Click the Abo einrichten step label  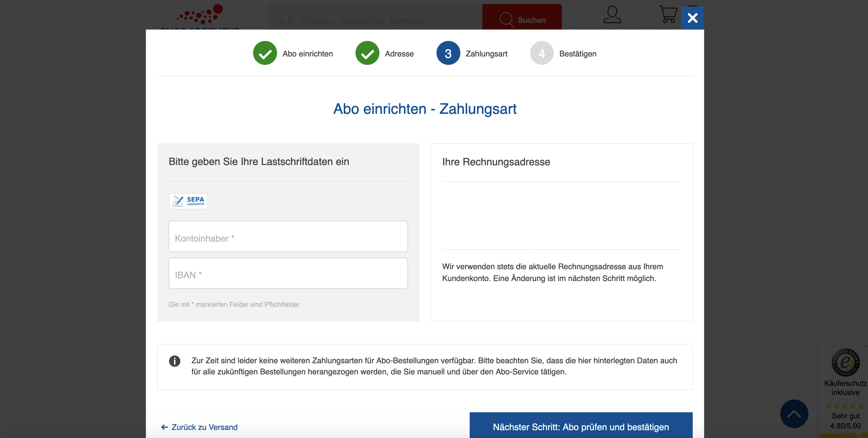[307, 54]
